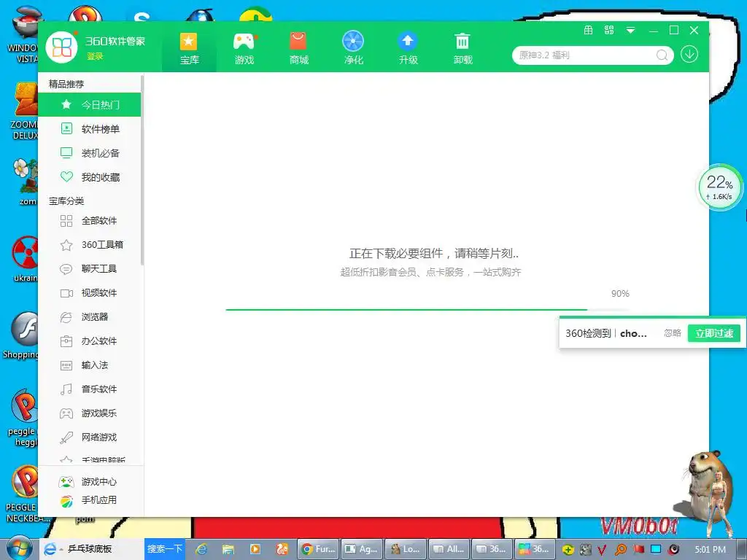Click the green plus tray icon
Screen dimensions: 747x560
click(x=568, y=549)
